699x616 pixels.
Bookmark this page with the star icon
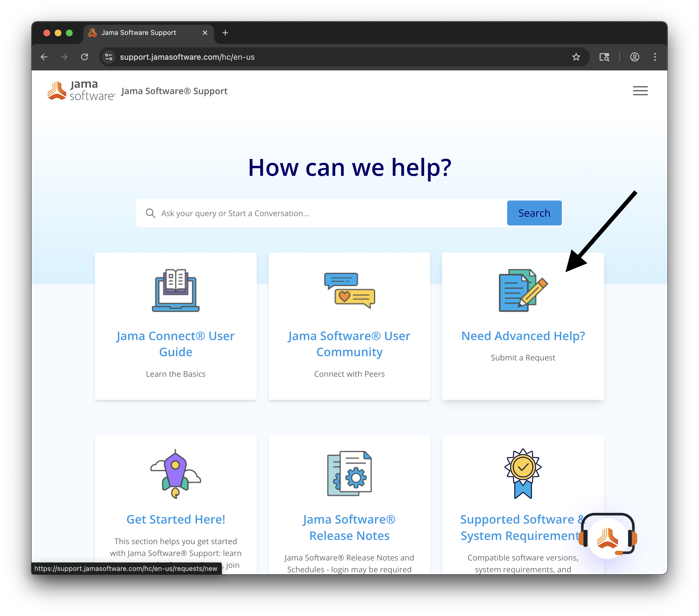point(576,57)
